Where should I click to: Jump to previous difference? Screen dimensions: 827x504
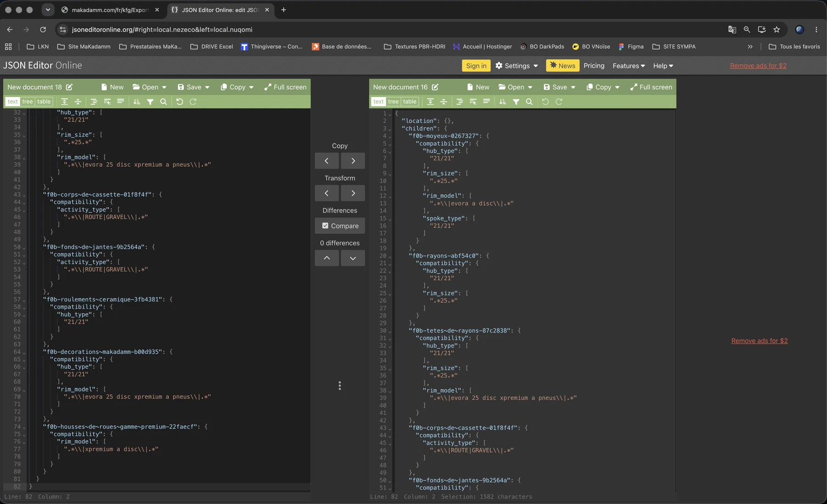pyautogui.click(x=327, y=258)
